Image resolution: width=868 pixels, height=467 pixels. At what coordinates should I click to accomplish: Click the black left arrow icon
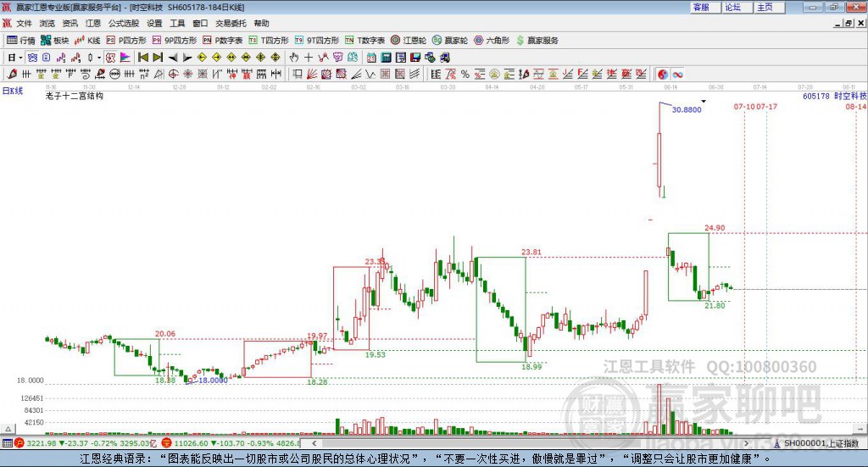(x=173, y=58)
